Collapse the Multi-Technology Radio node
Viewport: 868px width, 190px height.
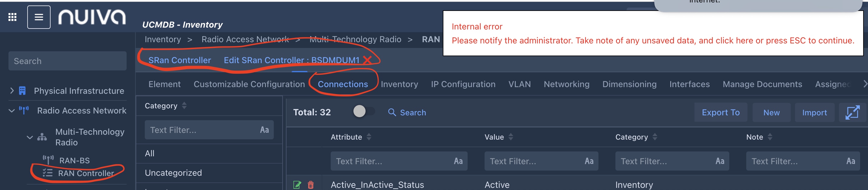click(x=30, y=137)
